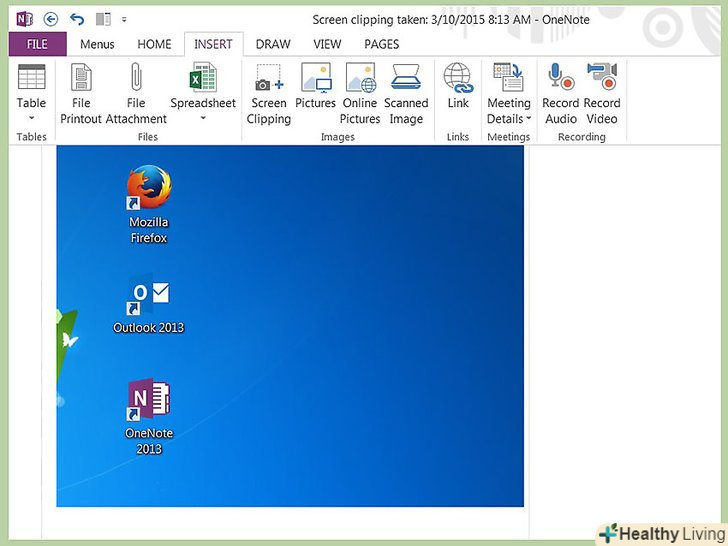Expand the Meeting Details dropdown
The width and height of the screenshot is (728, 546).
click(x=508, y=118)
